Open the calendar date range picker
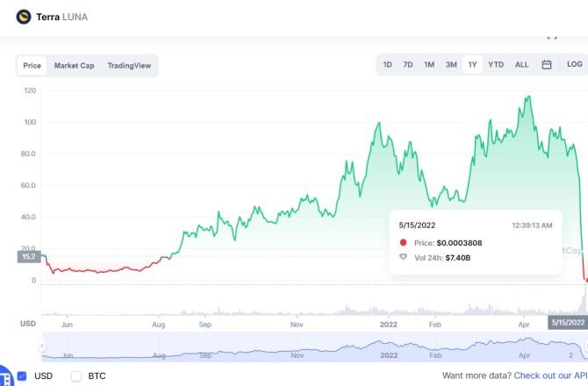 click(547, 64)
